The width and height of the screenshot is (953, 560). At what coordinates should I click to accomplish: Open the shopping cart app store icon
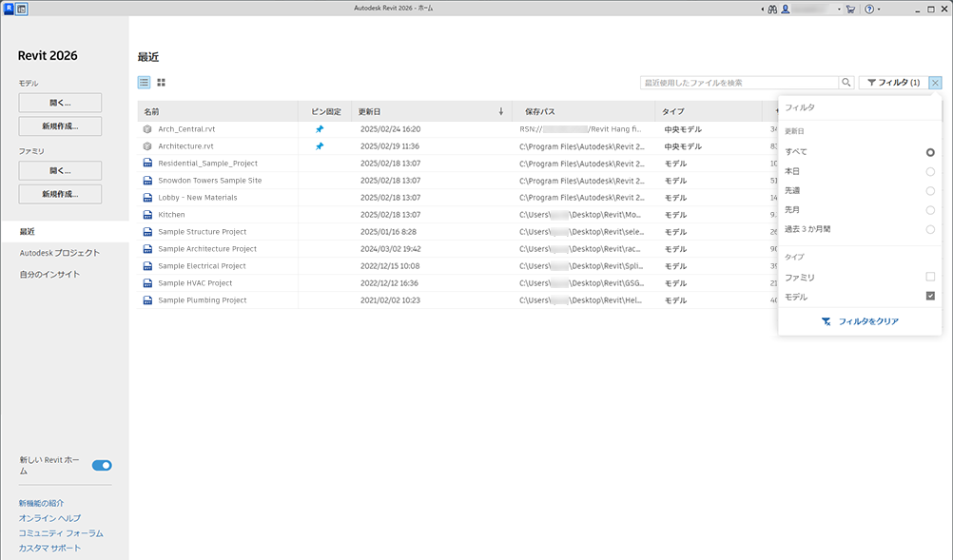pos(850,10)
